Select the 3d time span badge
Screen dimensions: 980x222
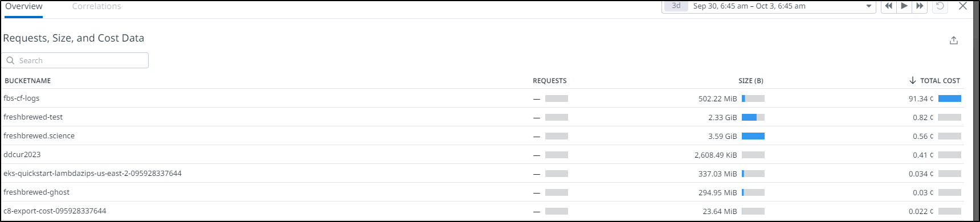tap(676, 6)
